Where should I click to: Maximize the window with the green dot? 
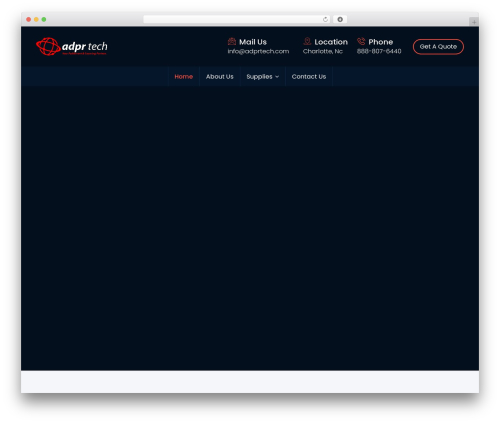coord(44,19)
